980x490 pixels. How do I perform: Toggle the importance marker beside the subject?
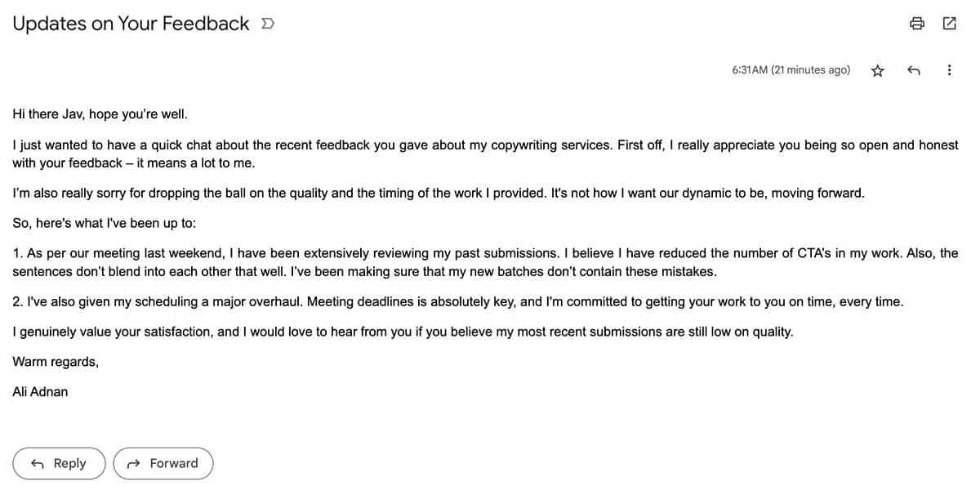pos(268,24)
